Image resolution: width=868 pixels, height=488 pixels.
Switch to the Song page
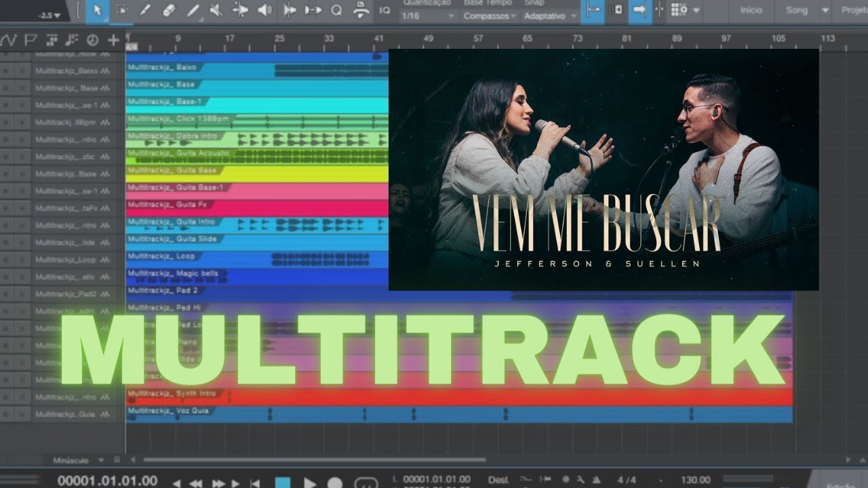pyautogui.click(x=796, y=10)
